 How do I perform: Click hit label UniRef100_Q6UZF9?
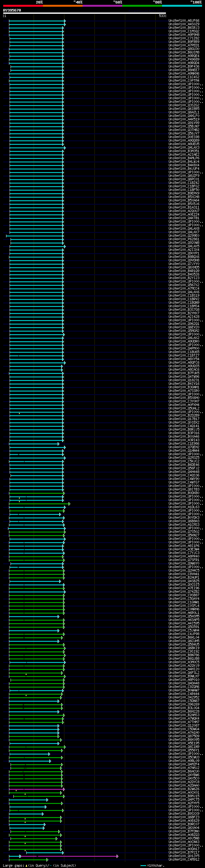click(x=184, y=176)
